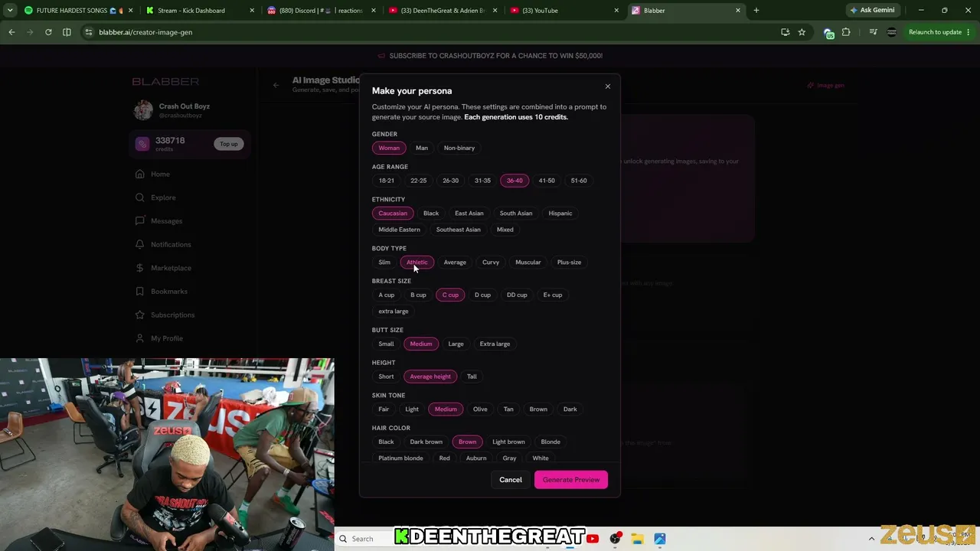Close the Make your persona dialog
This screenshot has width=980, height=551.
608,86
